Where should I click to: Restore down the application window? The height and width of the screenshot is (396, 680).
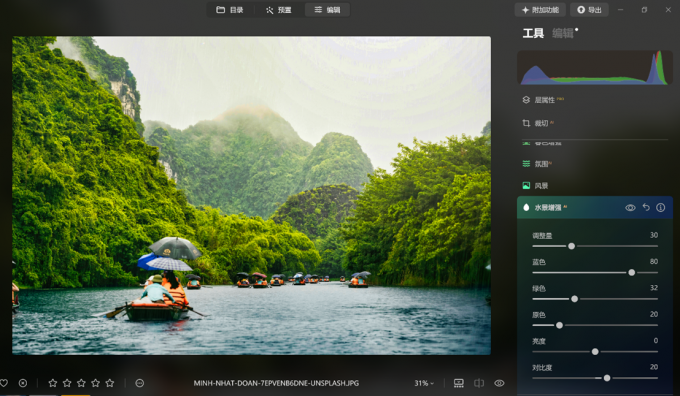tap(644, 10)
